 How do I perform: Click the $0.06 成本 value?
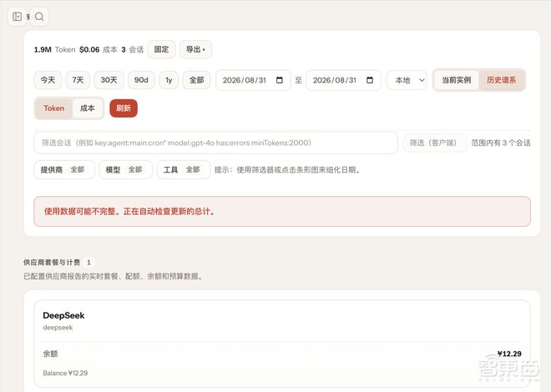pos(99,49)
